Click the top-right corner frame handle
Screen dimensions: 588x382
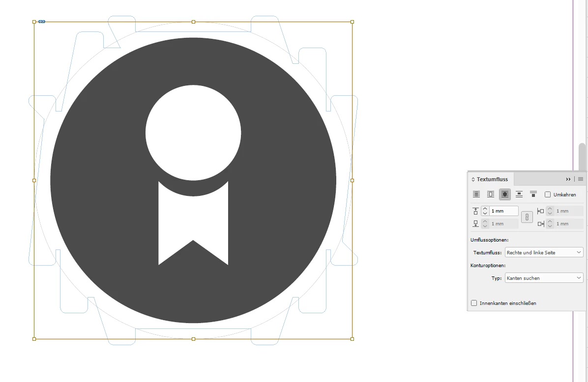[x=352, y=22]
